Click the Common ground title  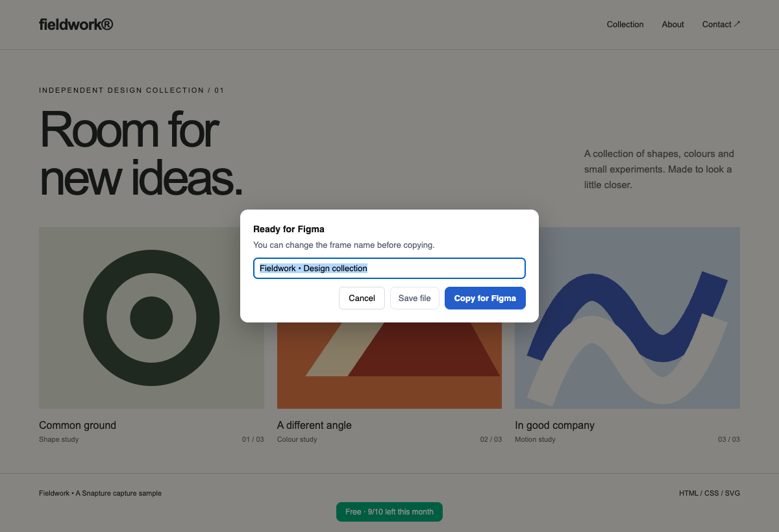pyautogui.click(x=77, y=425)
